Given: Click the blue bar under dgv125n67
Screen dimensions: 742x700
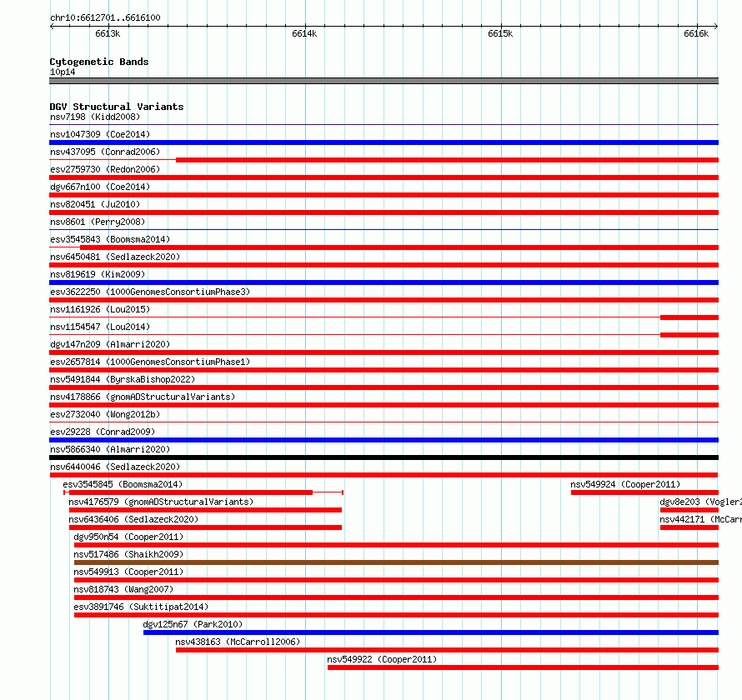Looking at the screenshot, I should [x=431, y=632].
